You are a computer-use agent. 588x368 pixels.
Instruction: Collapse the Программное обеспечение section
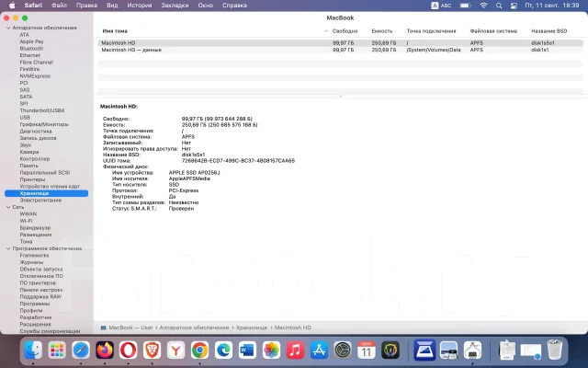[8, 248]
